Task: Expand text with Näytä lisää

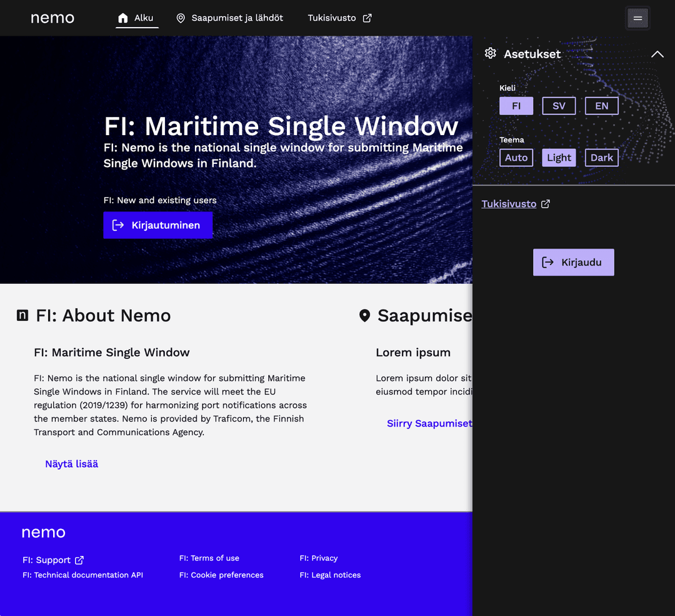Action: 72,464
